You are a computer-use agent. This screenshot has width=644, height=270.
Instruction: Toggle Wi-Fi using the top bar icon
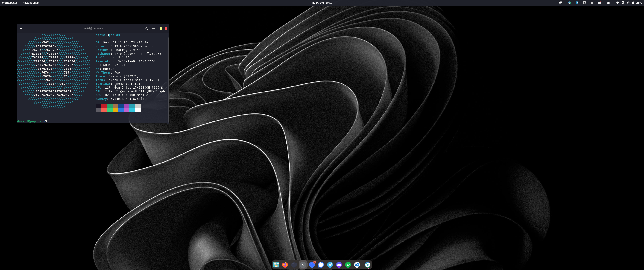tap(618, 3)
